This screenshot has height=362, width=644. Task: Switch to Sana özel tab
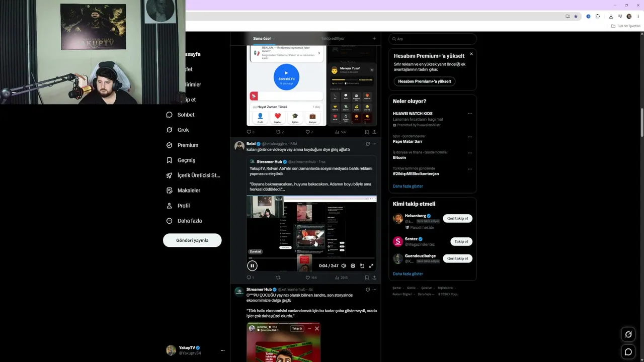262,39
